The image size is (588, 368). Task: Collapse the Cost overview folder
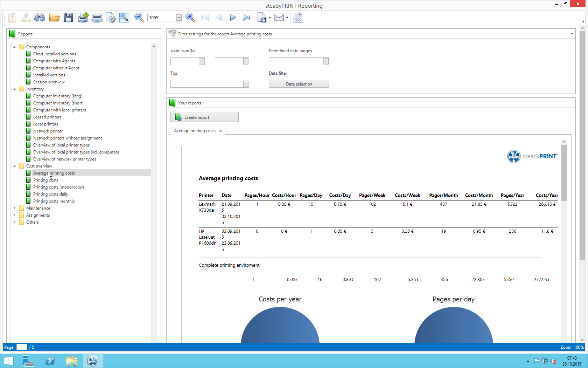(15, 166)
